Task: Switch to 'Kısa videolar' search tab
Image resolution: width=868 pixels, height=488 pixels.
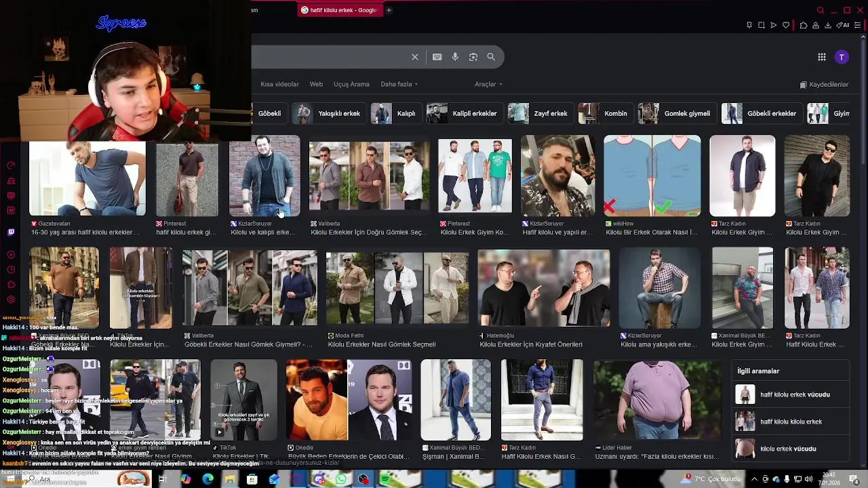Action: pyautogui.click(x=279, y=84)
